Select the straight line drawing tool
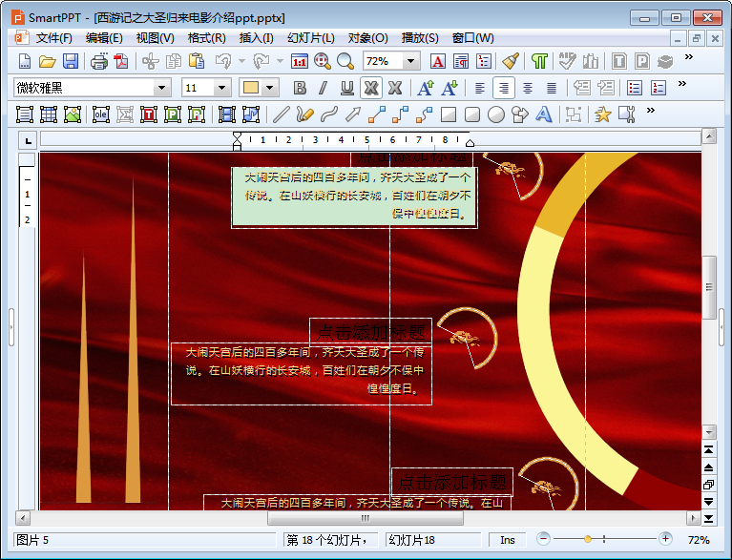The height and width of the screenshot is (560, 732). (281, 114)
